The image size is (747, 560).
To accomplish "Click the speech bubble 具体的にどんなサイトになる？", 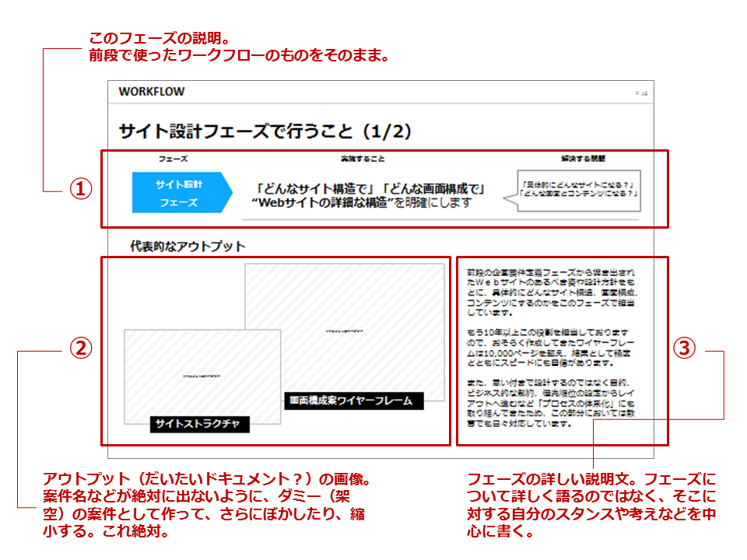I will click(579, 191).
